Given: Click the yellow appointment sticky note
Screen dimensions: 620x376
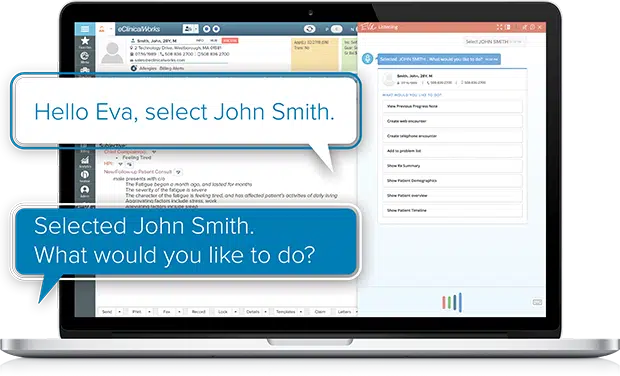Looking at the screenshot, I should tap(315, 55).
